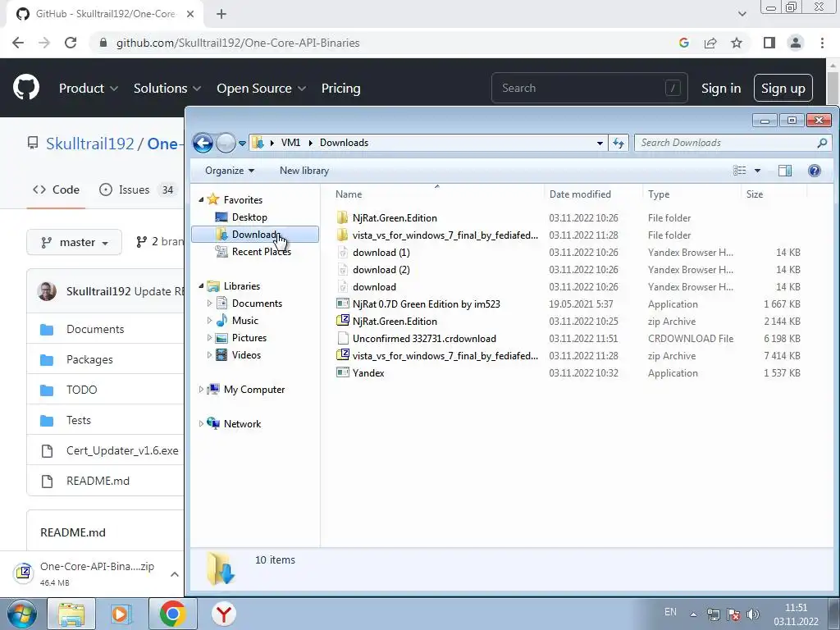The height and width of the screenshot is (630, 840).
Task: Expand the Pictures library node
Action: 209,337
